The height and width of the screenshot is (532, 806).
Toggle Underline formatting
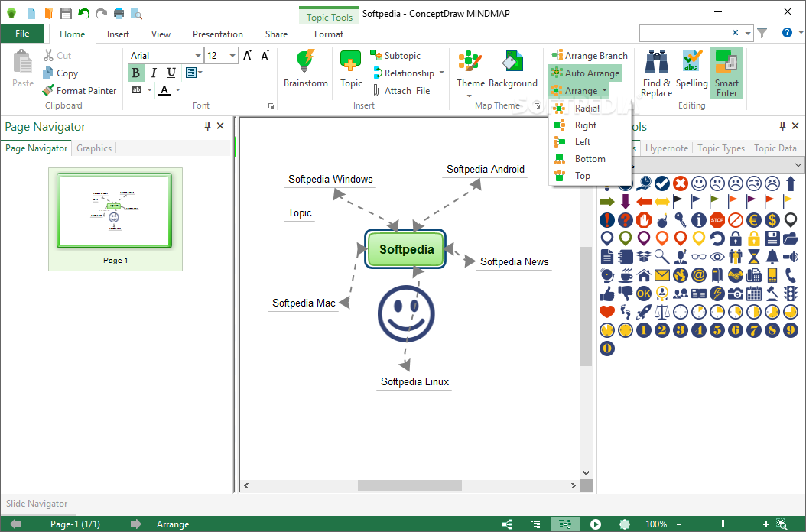coord(172,73)
